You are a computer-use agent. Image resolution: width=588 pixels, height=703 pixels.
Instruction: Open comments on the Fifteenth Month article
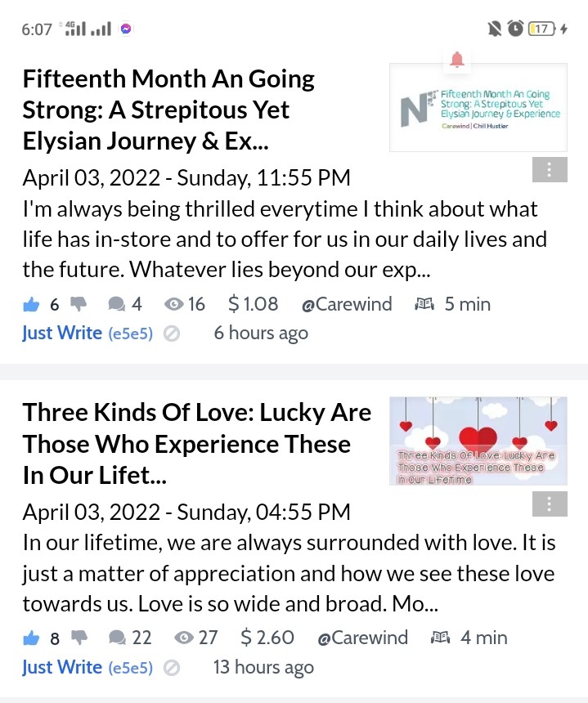[x=117, y=304]
